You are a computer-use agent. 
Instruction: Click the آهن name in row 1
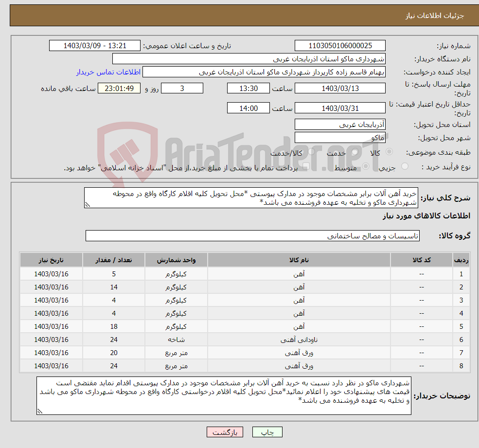click(299, 274)
